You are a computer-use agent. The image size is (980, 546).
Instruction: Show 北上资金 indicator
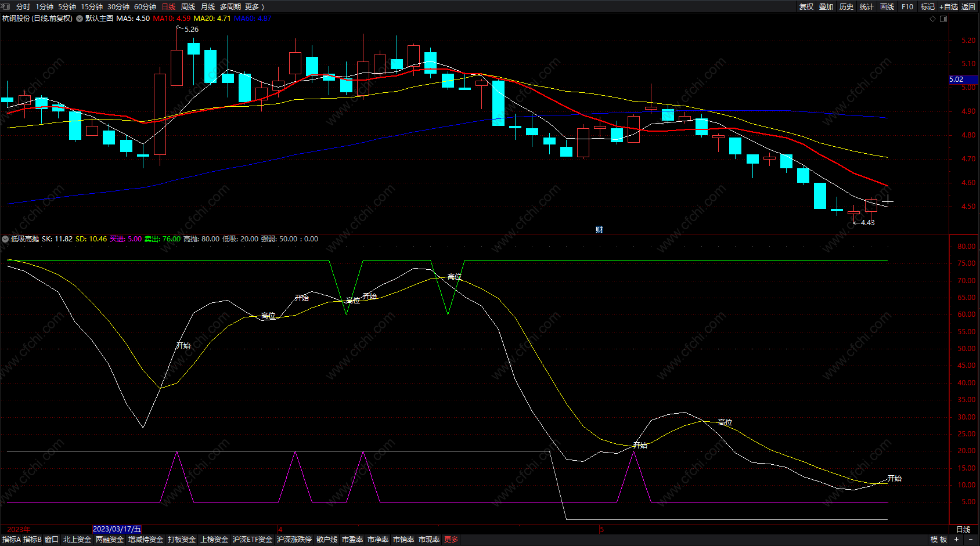pyautogui.click(x=77, y=540)
